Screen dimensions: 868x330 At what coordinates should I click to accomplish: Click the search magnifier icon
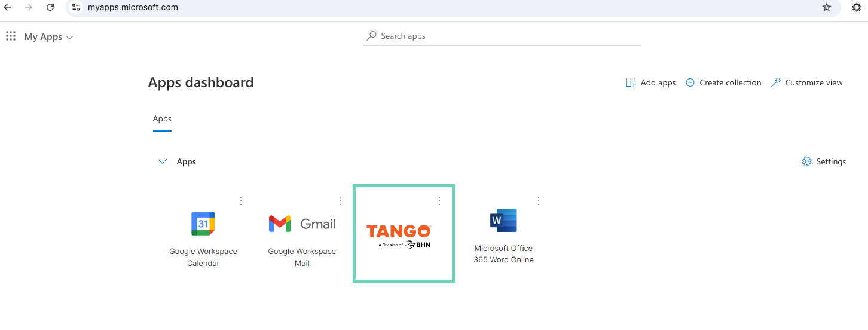tap(372, 36)
